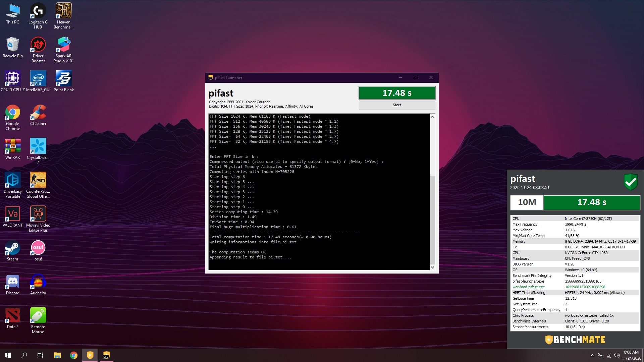Open Remote Mouse desktop icon
The height and width of the screenshot is (362, 644).
(x=38, y=321)
